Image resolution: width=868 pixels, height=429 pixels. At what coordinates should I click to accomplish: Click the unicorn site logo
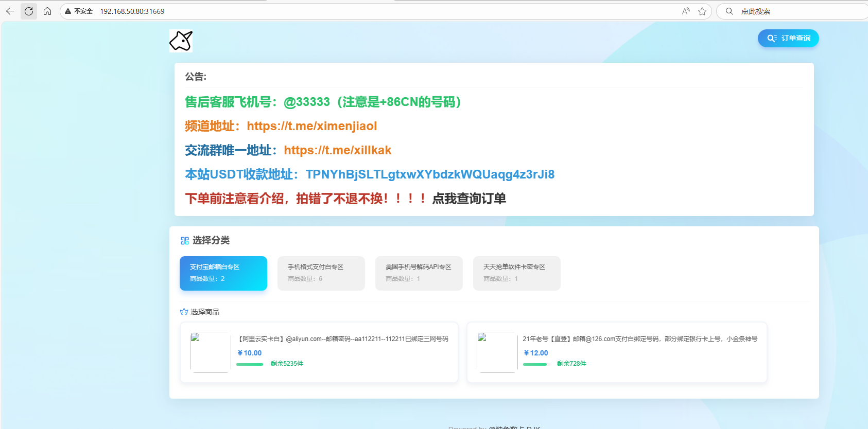pos(181,41)
